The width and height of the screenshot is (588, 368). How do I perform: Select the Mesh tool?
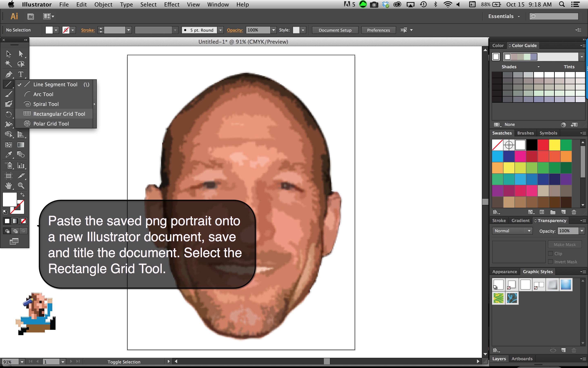pyautogui.click(x=9, y=145)
